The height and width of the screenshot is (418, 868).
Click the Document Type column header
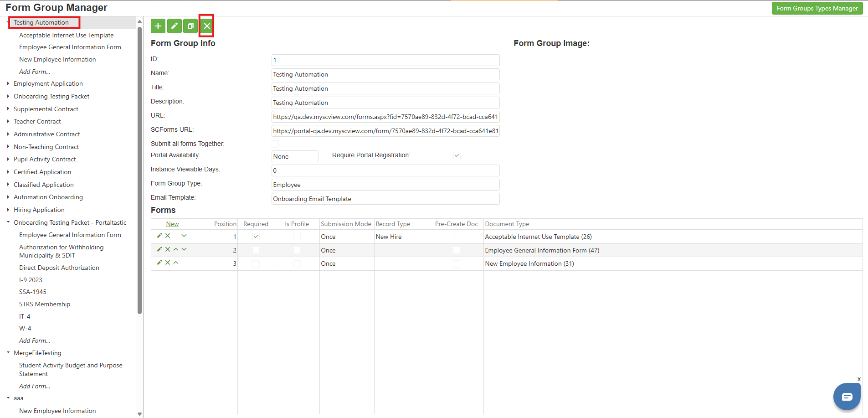click(x=507, y=224)
